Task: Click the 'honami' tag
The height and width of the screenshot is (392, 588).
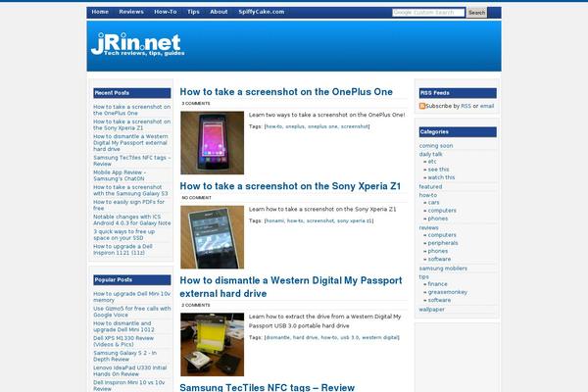Action: click(274, 220)
